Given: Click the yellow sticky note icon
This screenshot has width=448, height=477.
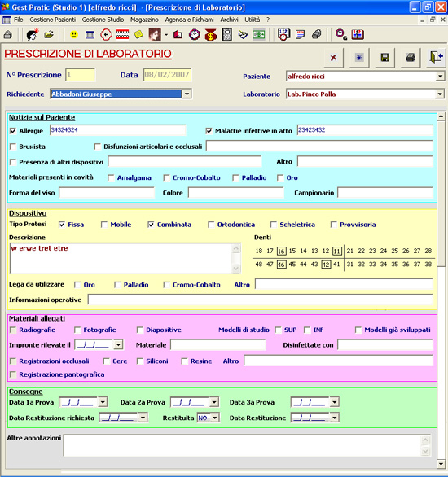Looking at the screenshot, I should pos(138,34).
